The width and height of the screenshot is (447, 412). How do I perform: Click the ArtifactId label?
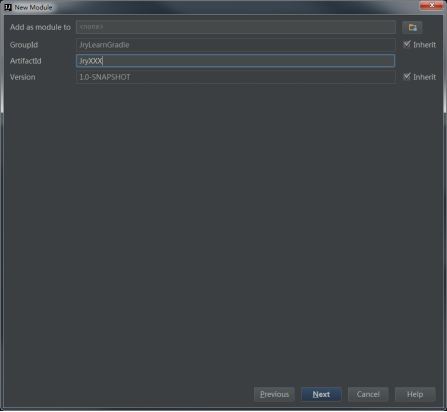(26, 61)
